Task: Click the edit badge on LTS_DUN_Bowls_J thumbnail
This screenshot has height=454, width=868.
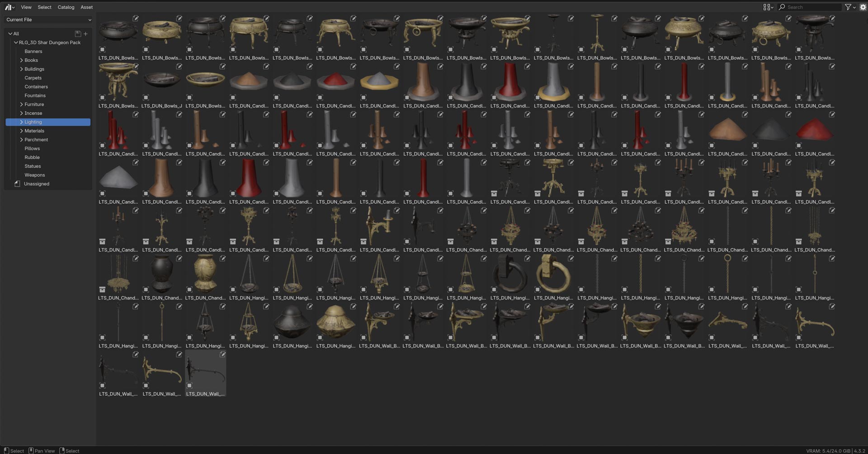Action: tap(179, 66)
